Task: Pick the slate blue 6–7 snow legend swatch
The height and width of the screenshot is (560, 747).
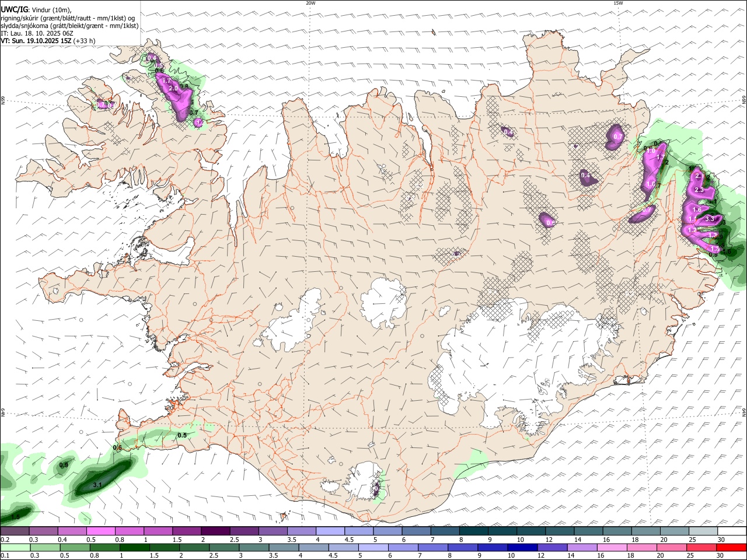Action: coord(417,531)
